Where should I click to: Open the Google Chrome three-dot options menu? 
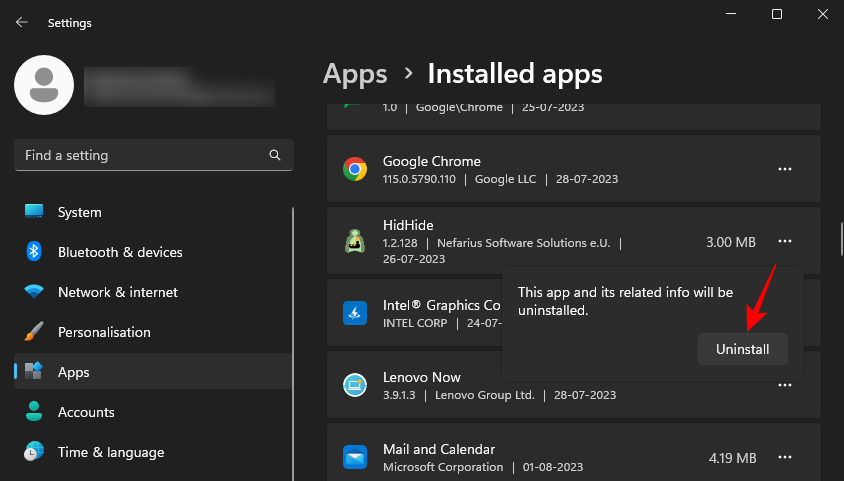785,169
